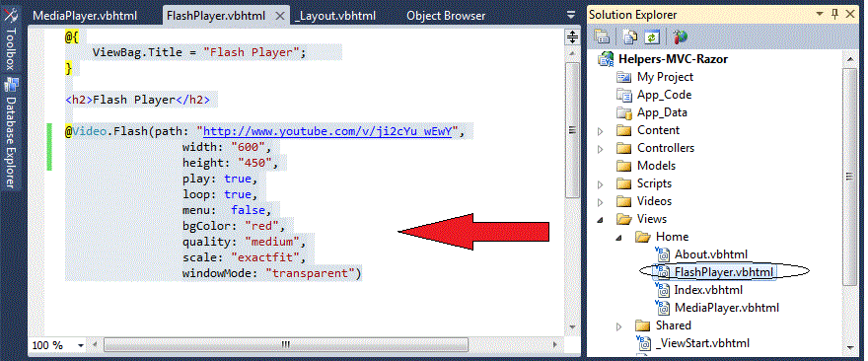Image resolution: width=868 pixels, height=361 pixels.
Task: Click the ViewBag.Title code line
Action: click(x=199, y=52)
